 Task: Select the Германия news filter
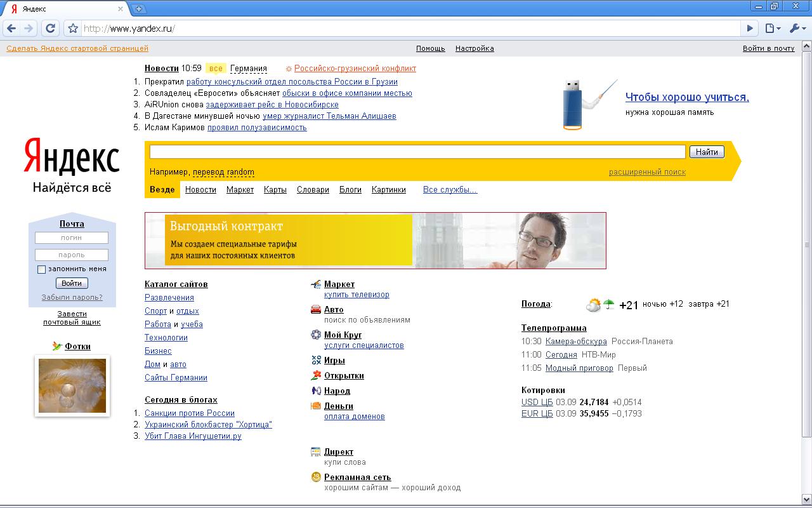point(249,69)
